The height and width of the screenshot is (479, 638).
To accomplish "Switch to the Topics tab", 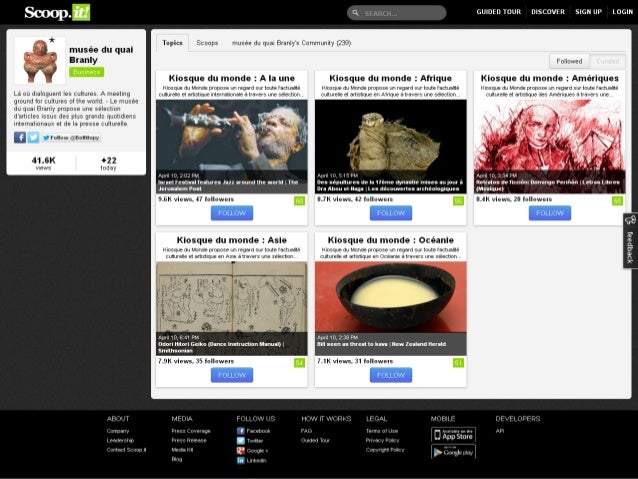I will (x=173, y=43).
